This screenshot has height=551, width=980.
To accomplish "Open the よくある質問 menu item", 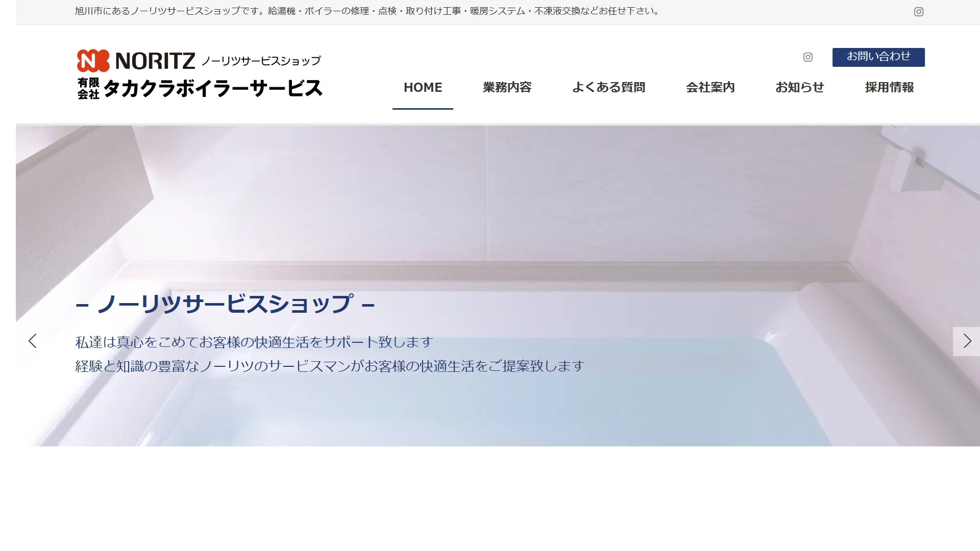I will 608,87.
